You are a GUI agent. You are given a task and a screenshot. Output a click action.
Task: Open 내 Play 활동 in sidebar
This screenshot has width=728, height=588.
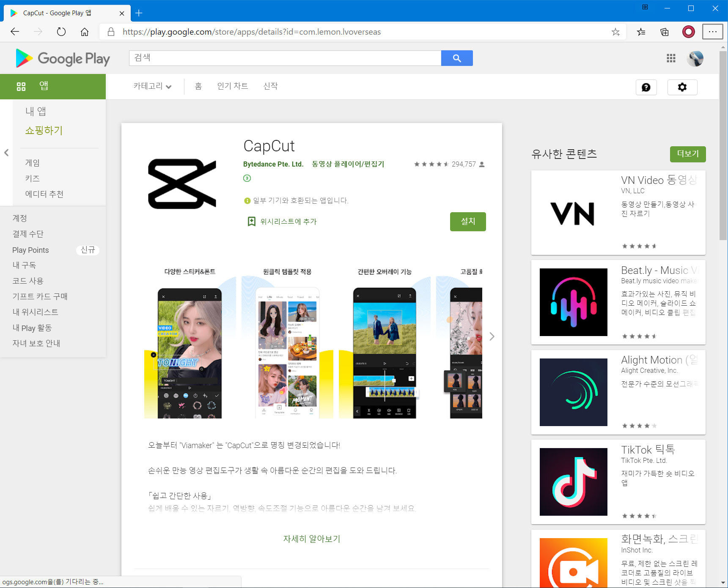[x=32, y=328]
